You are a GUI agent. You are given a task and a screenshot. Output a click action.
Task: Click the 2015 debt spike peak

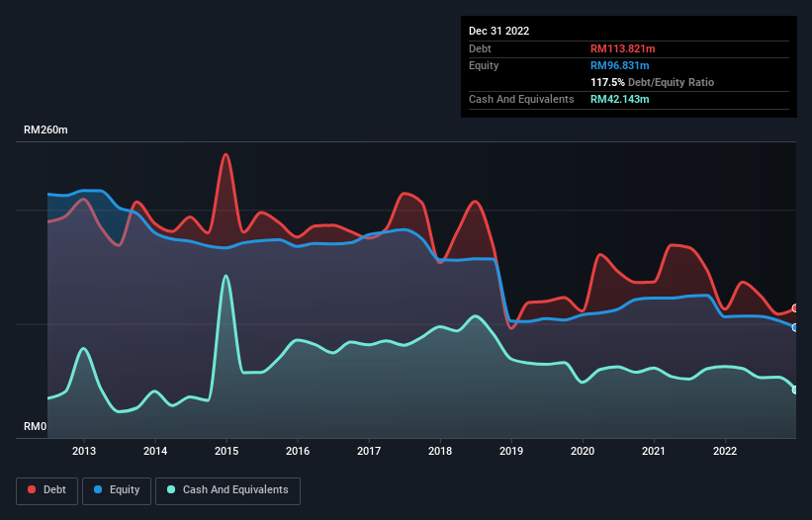(226, 154)
